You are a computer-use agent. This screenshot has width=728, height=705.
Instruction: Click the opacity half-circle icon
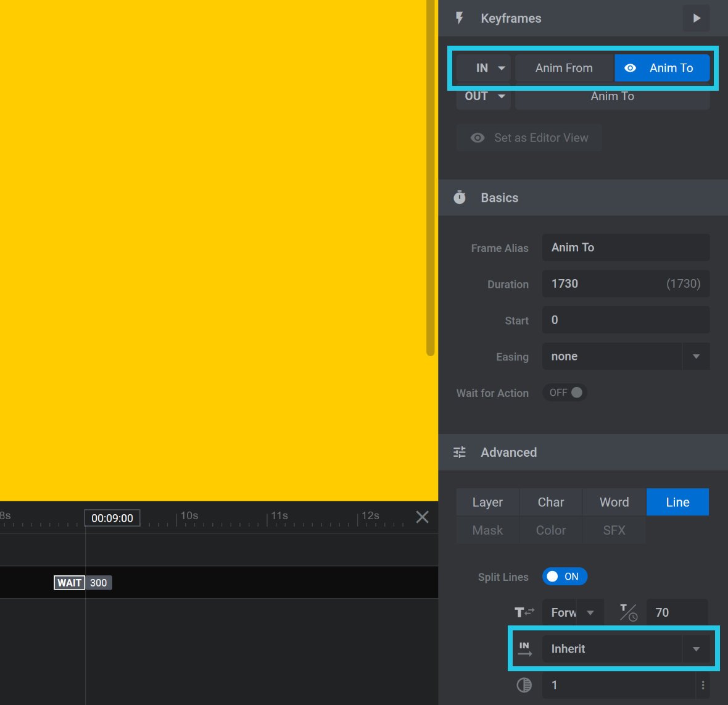coord(524,685)
